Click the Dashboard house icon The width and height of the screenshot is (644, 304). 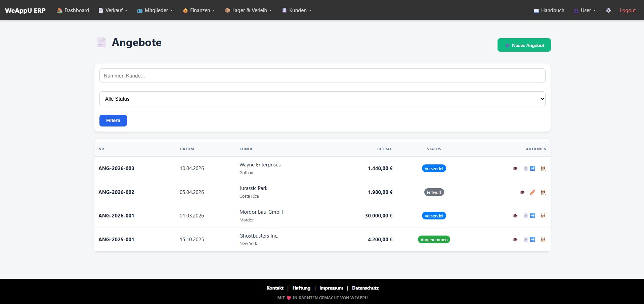(60, 10)
